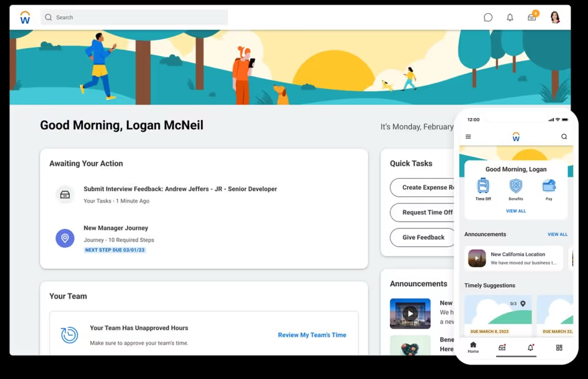Open notifications bell in top bar

(510, 17)
